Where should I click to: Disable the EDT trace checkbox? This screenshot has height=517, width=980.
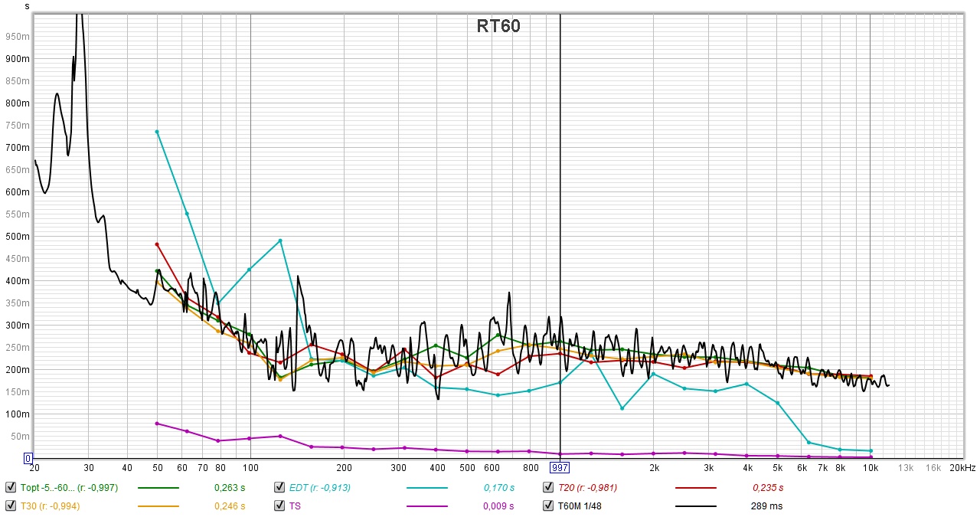pos(279,487)
